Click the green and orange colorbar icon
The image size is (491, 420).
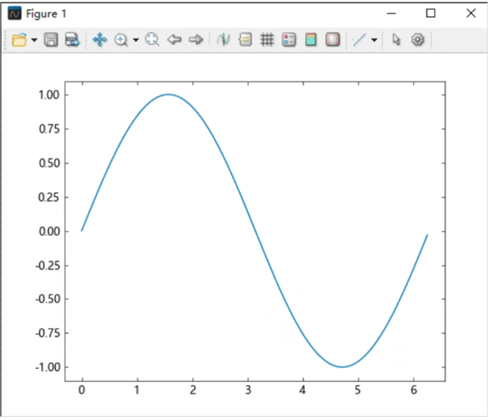311,40
